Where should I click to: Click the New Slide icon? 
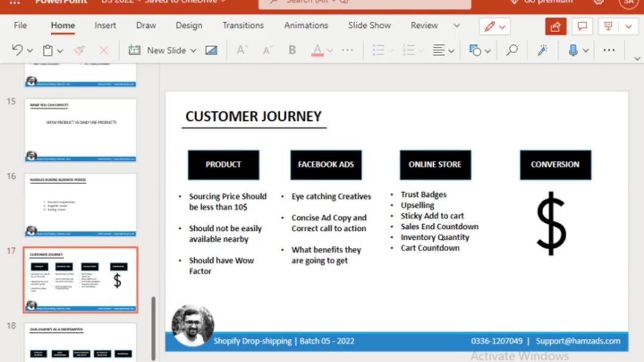(x=134, y=50)
